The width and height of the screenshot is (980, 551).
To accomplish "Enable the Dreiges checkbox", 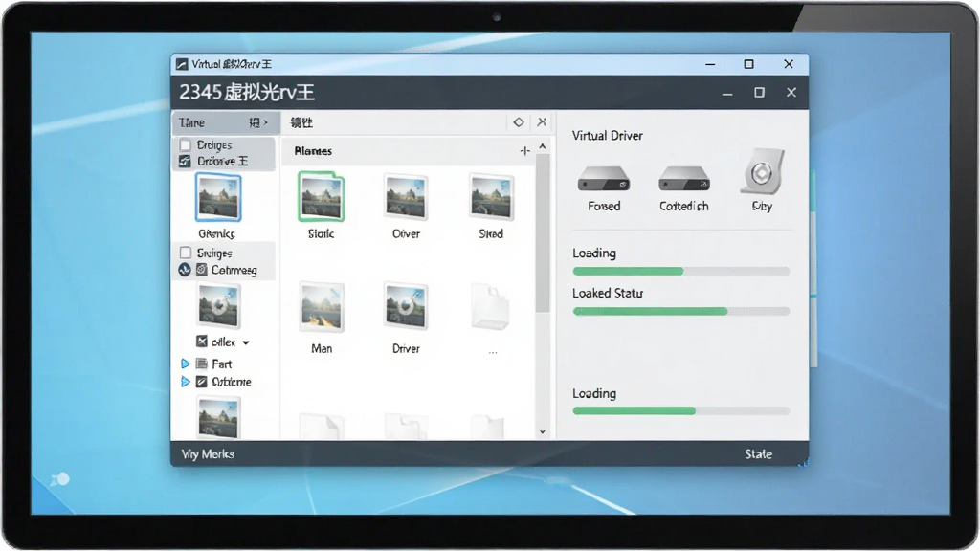I will (185, 145).
